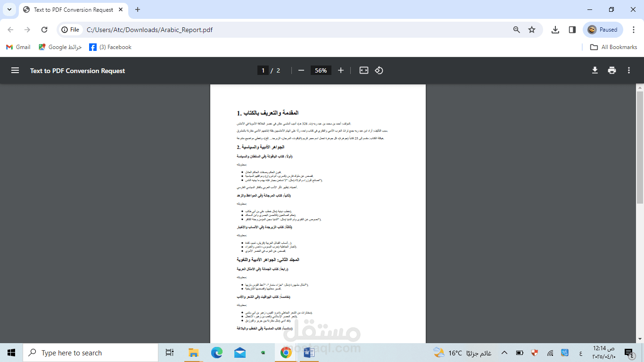Open the weather widget showing 16°C
This screenshot has width=644, height=362.
coord(462,353)
